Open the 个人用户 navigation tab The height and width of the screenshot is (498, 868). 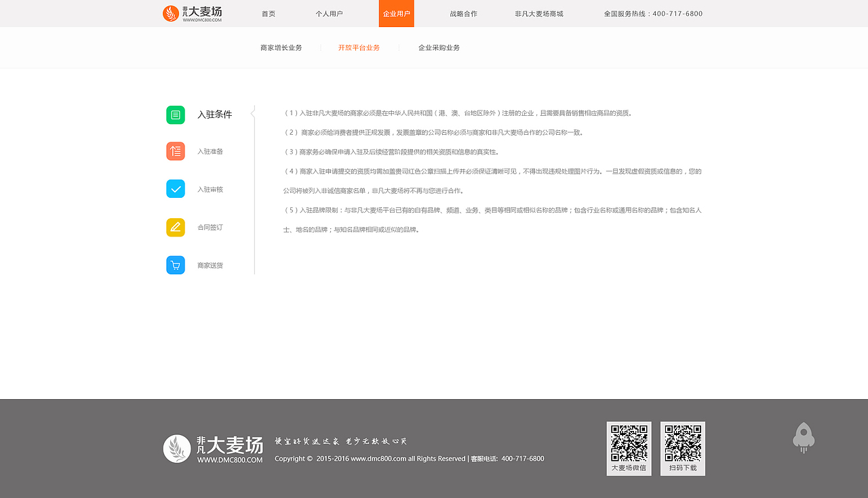(328, 13)
